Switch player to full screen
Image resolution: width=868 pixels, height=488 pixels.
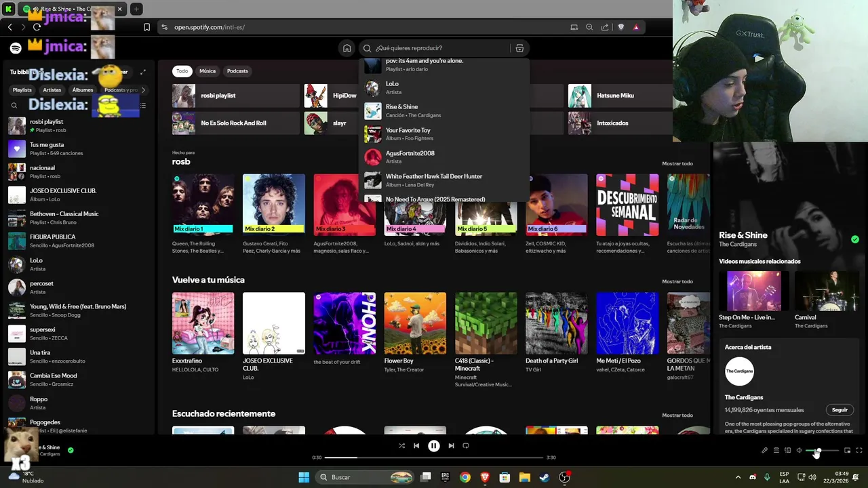859,451
